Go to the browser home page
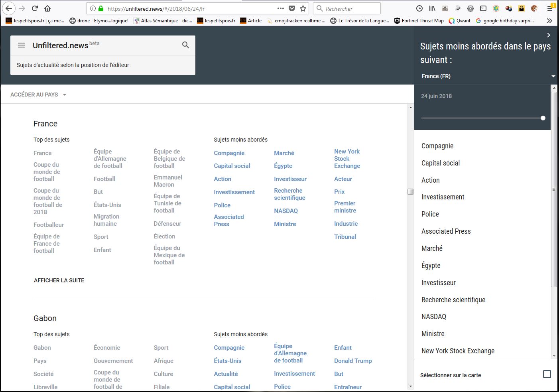 (47, 8)
